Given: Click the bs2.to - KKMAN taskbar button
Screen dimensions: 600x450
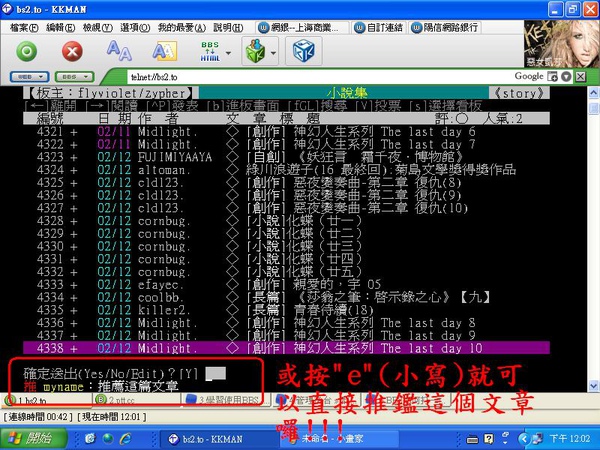Looking at the screenshot, I should [x=218, y=439].
